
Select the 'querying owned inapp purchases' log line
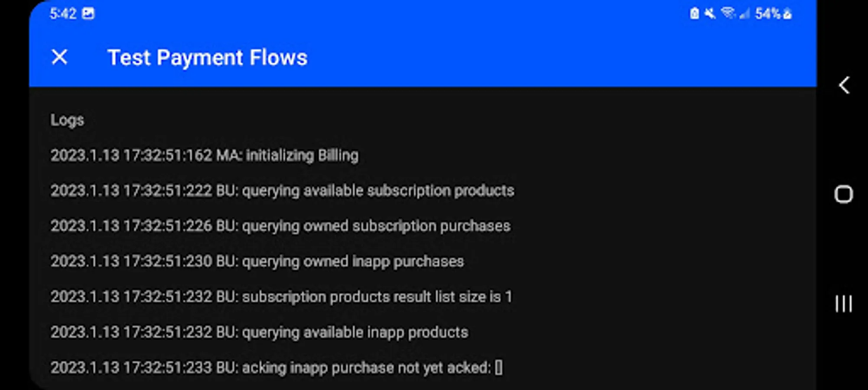click(x=257, y=261)
